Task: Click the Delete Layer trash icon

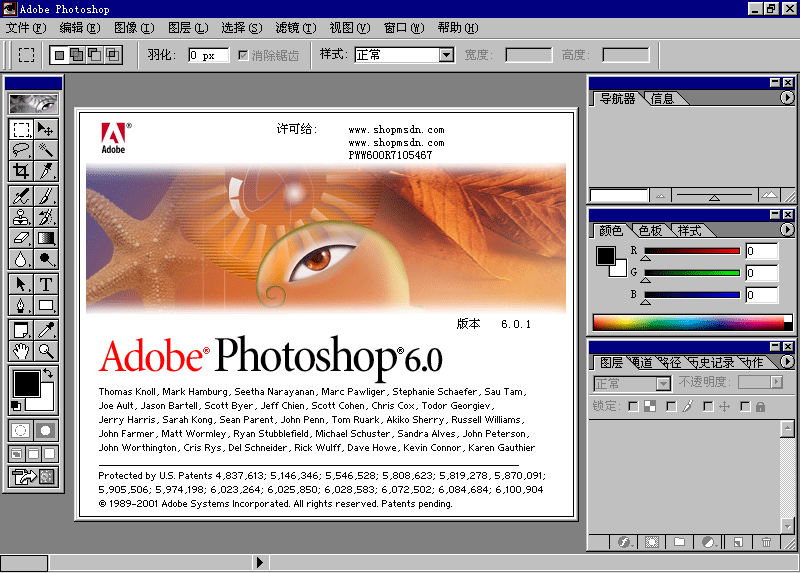Action: pos(766,542)
